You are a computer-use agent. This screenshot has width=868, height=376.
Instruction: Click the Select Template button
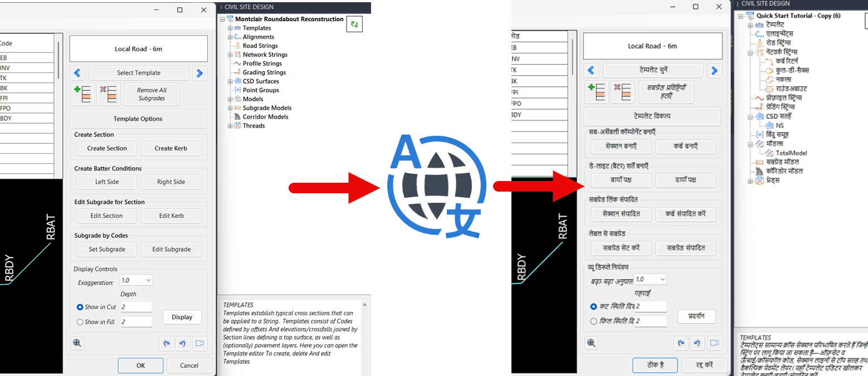pos(139,73)
